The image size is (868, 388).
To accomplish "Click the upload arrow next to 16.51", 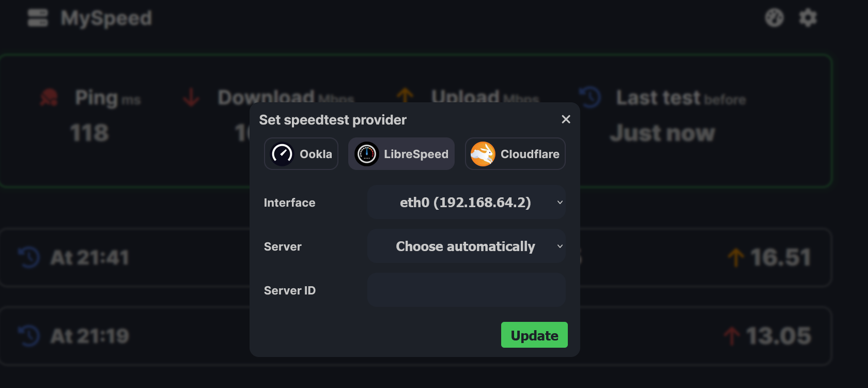I will [x=736, y=257].
